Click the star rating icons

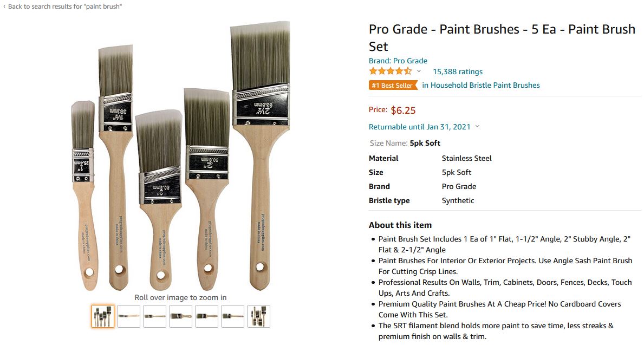click(x=390, y=71)
